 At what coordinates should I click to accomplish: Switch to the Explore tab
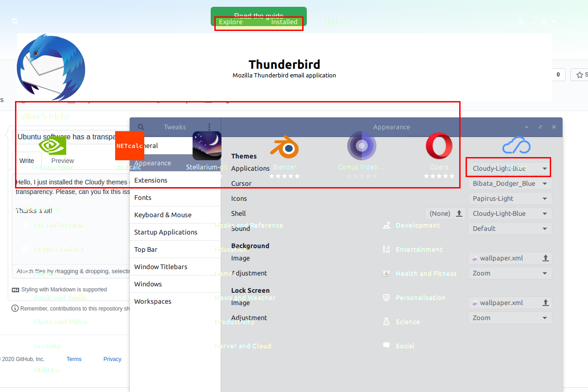231,22
